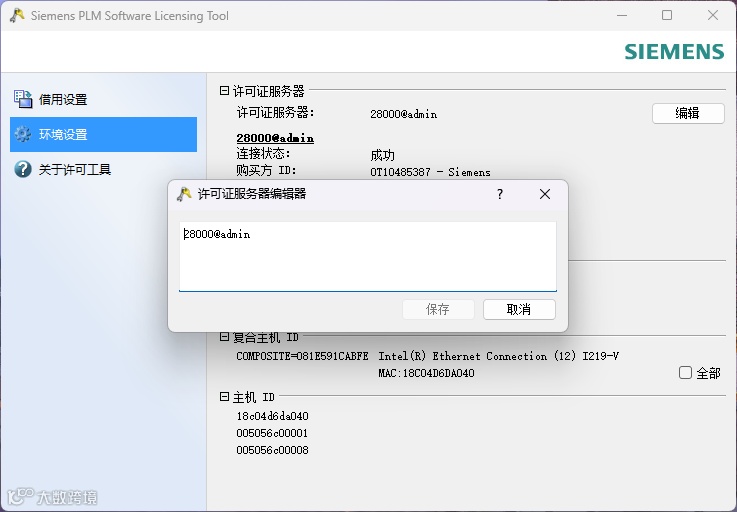Screen dimensions: 737x512
Task: Click the SIEMENS logo
Action: pos(674,52)
